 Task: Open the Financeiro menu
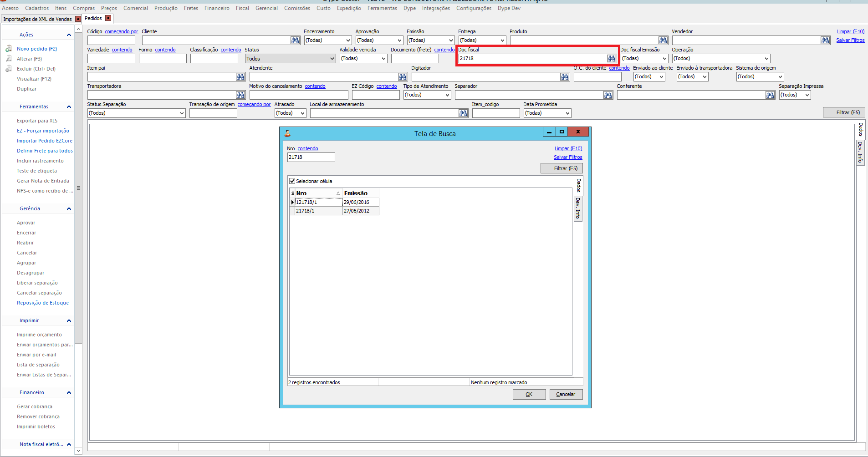point(217,8)
